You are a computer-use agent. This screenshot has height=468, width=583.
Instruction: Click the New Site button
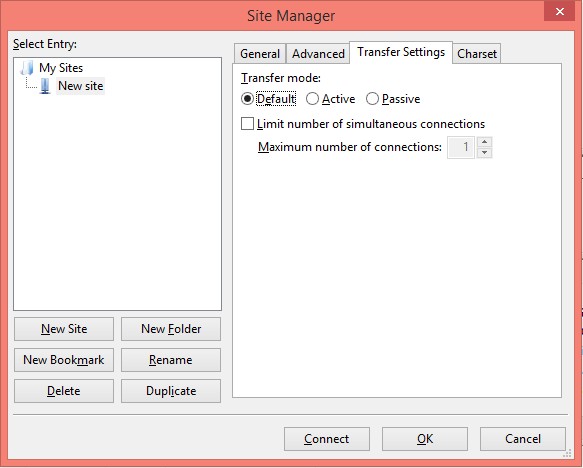(64, 329)
